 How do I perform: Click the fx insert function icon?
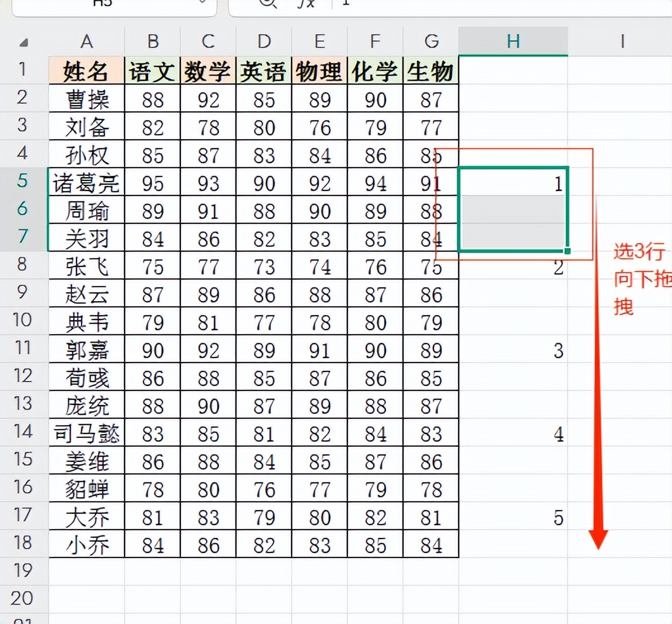[306, 3]
